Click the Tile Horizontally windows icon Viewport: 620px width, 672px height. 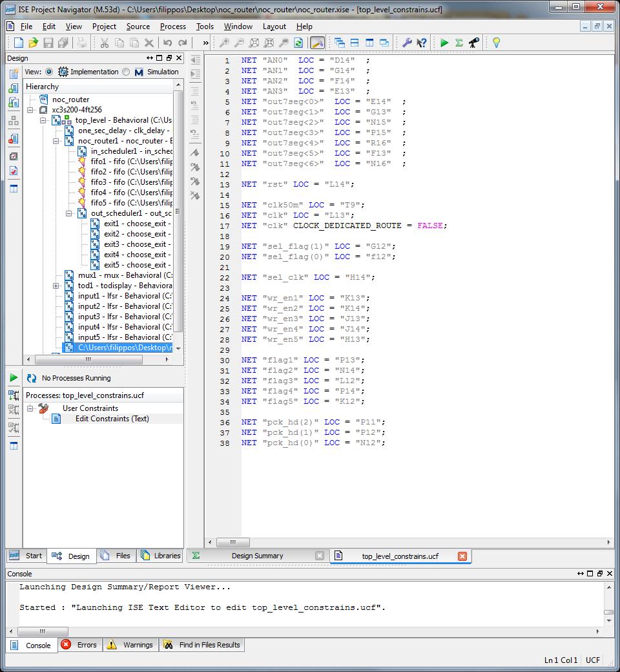[355, 43]
